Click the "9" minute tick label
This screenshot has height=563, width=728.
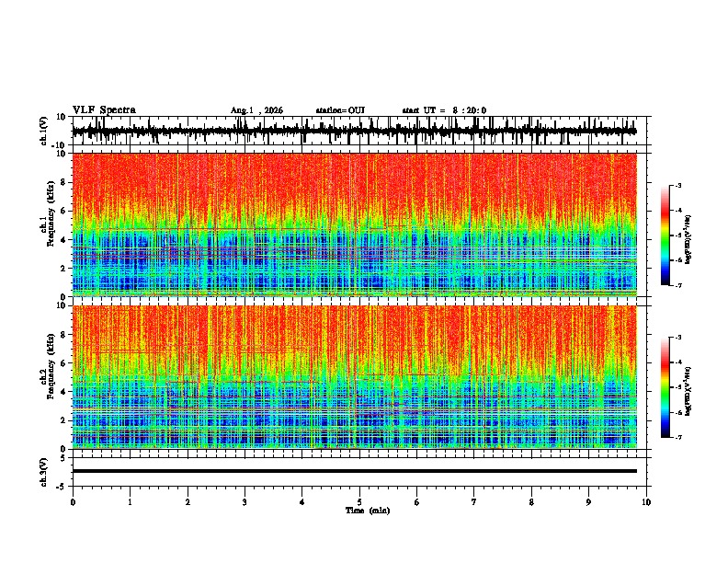click(588, 502)
